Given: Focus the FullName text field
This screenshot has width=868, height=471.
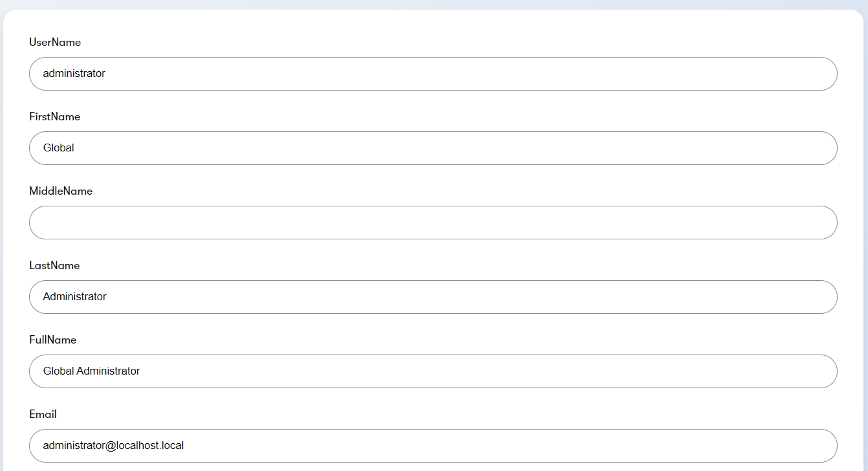Looking at the screenshot, I should (x=433, y=371).
